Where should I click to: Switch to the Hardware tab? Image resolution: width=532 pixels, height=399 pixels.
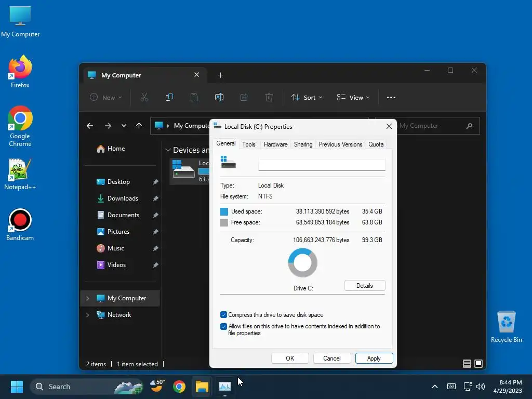(275, 144)
